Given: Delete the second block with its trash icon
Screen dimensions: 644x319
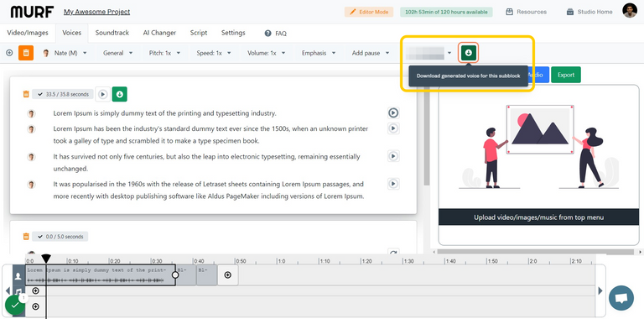Looking at the screenshot, I should tap(26, 237).
